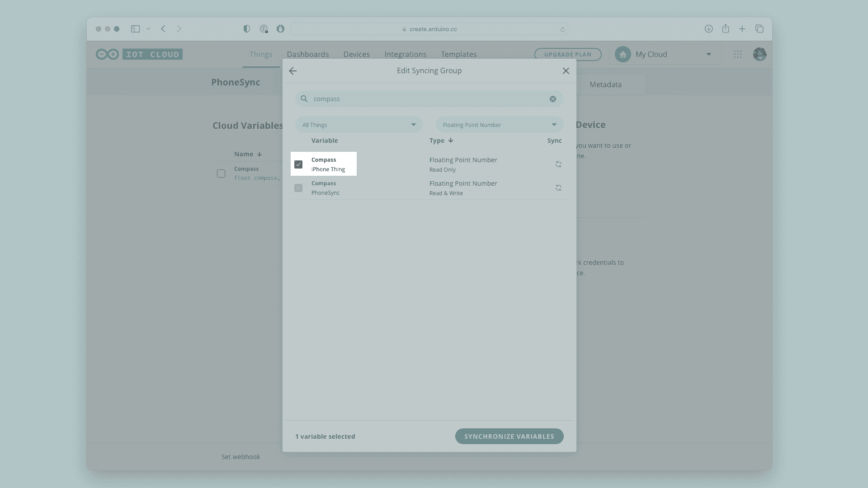The image size is (868, 488).
Task: Clear the compass search field
Action: [553, 99]
